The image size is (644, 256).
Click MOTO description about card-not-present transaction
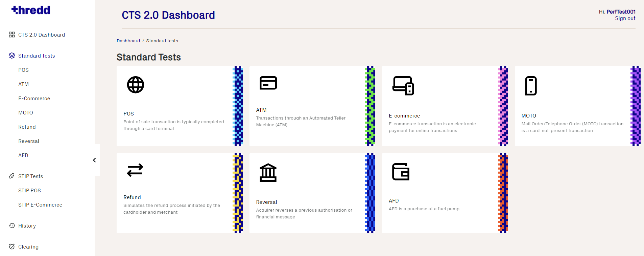point(572,127)
